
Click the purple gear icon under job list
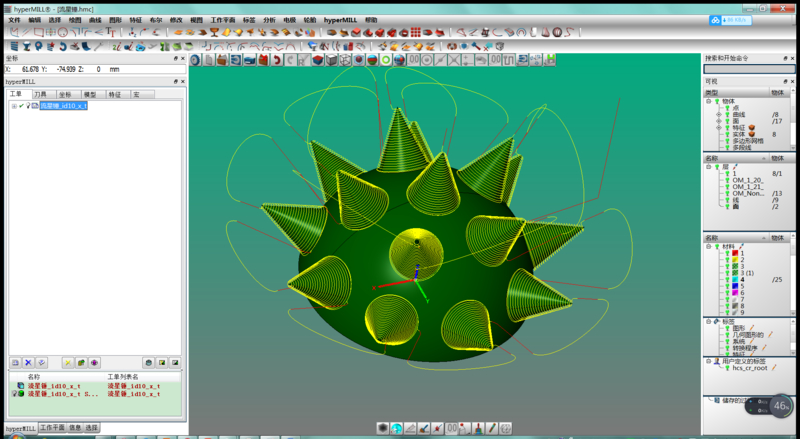(x=94, y=362)
